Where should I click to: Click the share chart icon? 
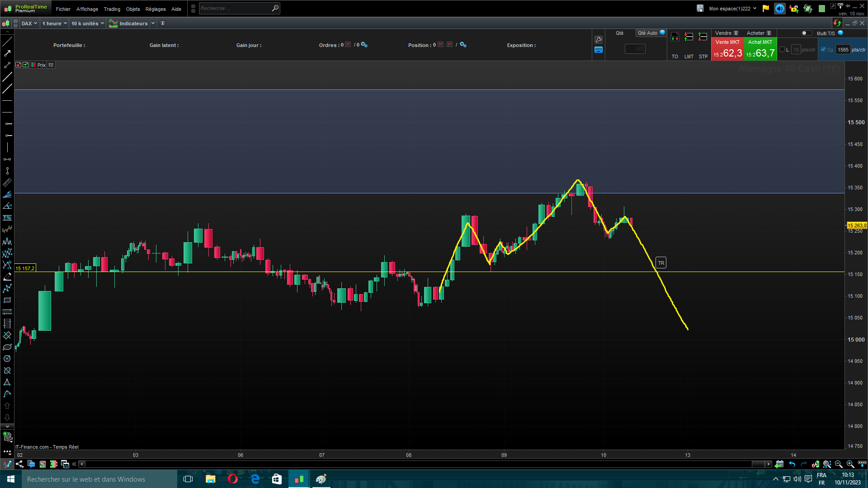[19, 464]
